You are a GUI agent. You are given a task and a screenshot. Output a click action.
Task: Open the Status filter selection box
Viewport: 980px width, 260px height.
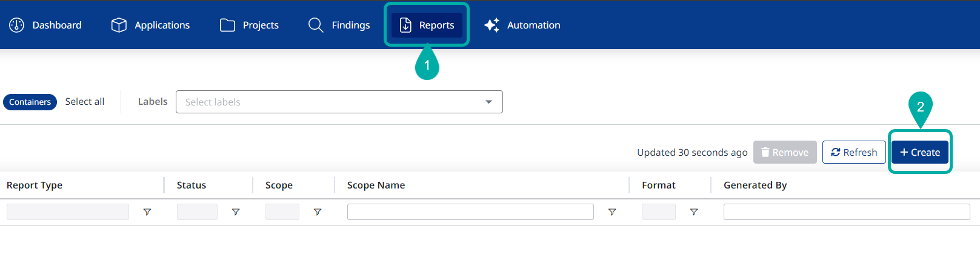point(197,212)
